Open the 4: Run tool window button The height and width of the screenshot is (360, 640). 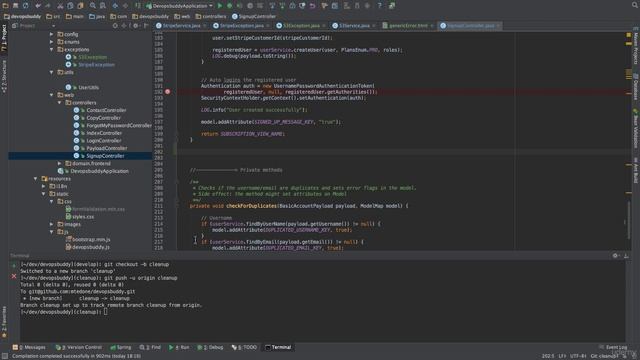[179, 347]
